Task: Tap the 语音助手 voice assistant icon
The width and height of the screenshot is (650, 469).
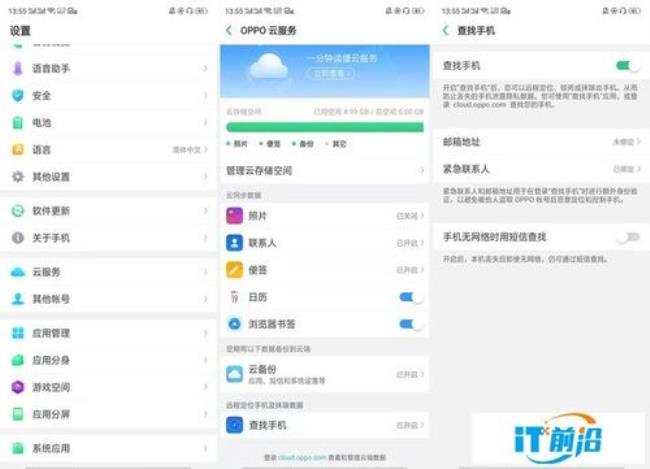Action: tap(18, 68)
